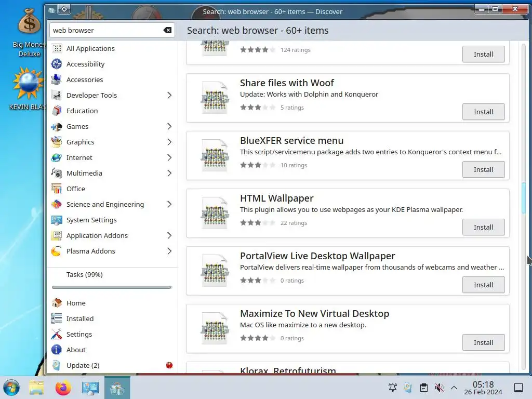The width and height of the screenshot is (532, 399).
Task: Click the red update notification badge
Action: [169, 365]
